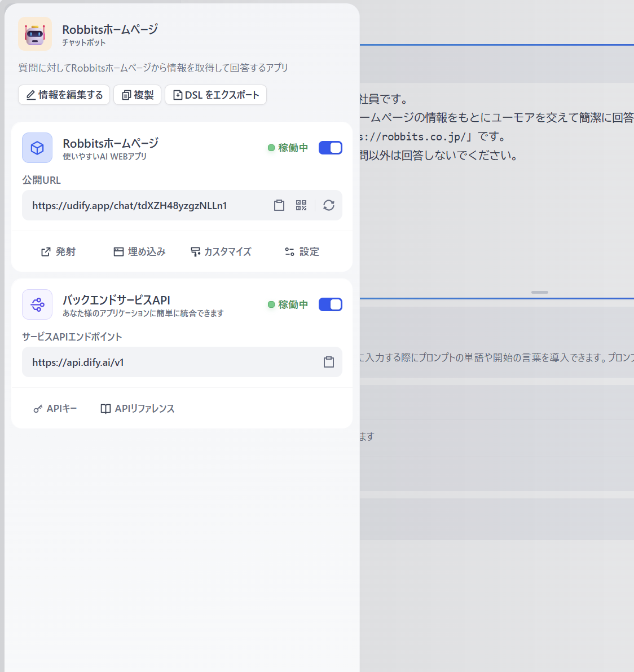Screen dimensions: 634x672
Task: Click the サービスAPIエンドポイント label
Action: [x=72, y=337]
